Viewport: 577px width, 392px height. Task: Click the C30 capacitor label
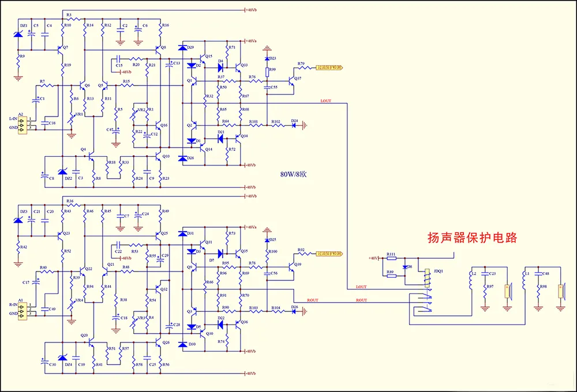pyautogui.click(x=53, y=364)
